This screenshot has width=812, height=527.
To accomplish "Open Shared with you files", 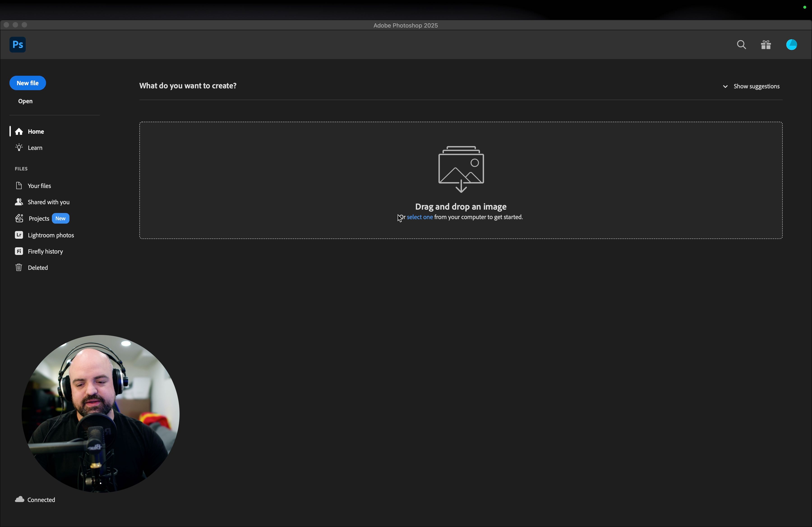I will tap(48, 202).
